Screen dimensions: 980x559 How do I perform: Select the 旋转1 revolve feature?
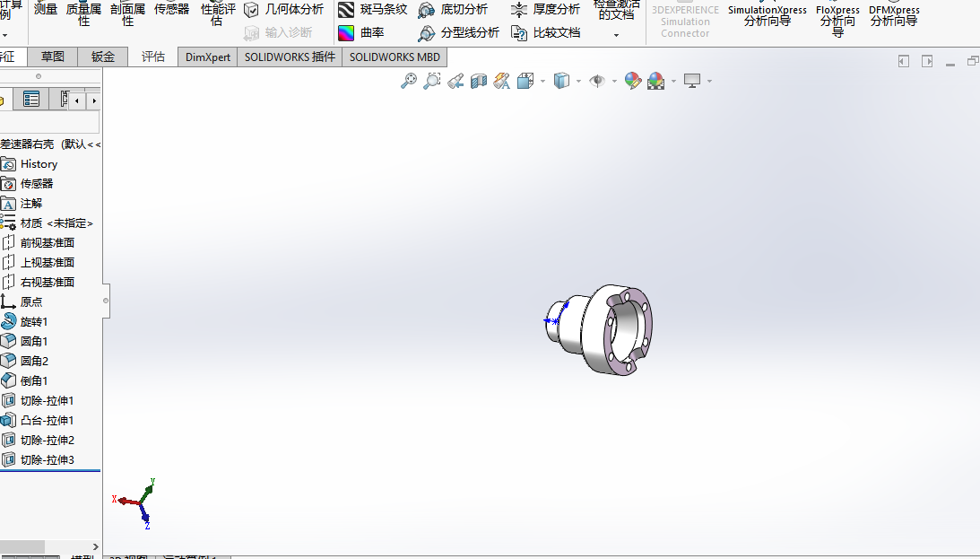click(x=24, y=321)
